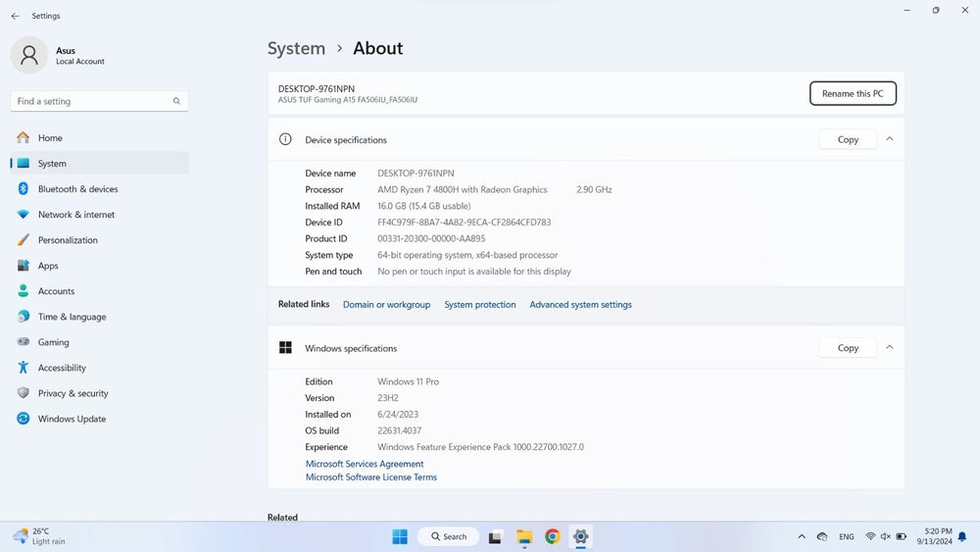Collapse the Device specifications section
This screenshot has width=980, height=552.
[x=890, y=139]
